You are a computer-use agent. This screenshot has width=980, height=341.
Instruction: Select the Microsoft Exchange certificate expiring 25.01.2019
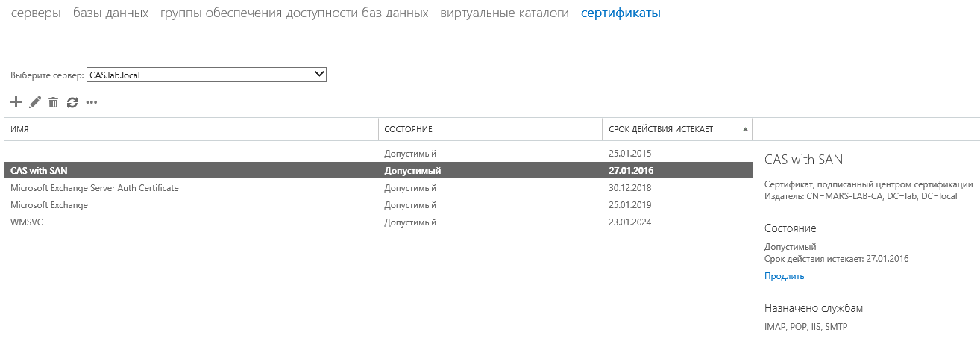[49, 205]
